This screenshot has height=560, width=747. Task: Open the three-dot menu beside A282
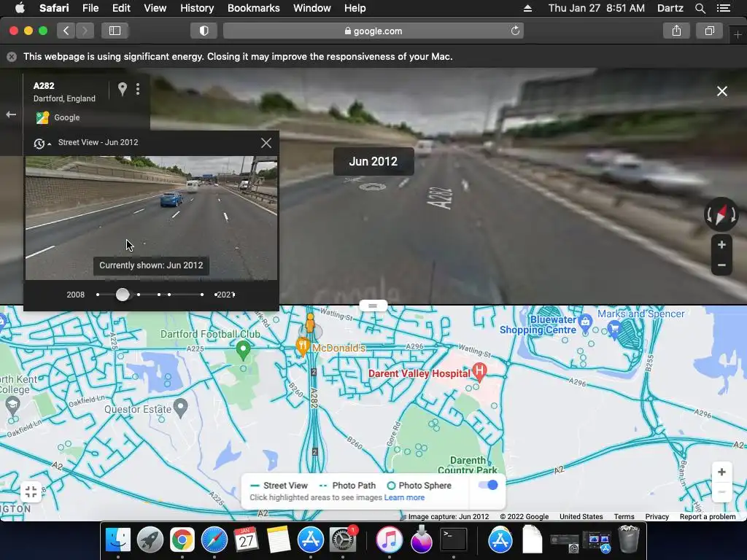pyautogui.click(x=138, y=89)
